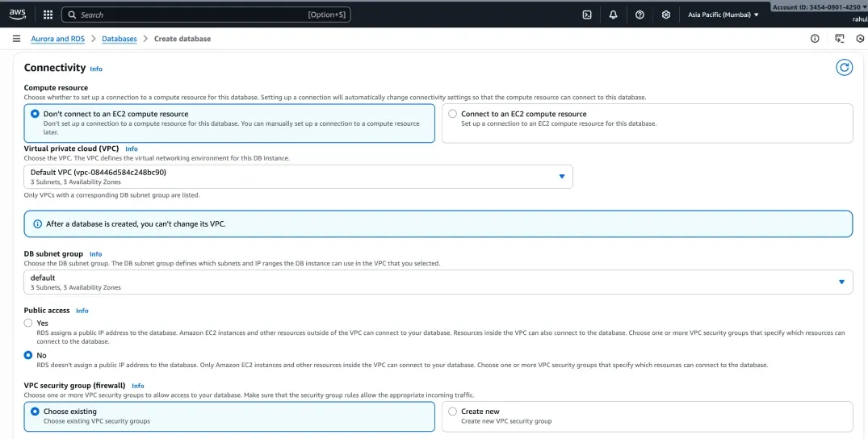Open the AWS services grid menu
Image resolution: width=868 pixels, height=439 pixels.
(48, 15)
